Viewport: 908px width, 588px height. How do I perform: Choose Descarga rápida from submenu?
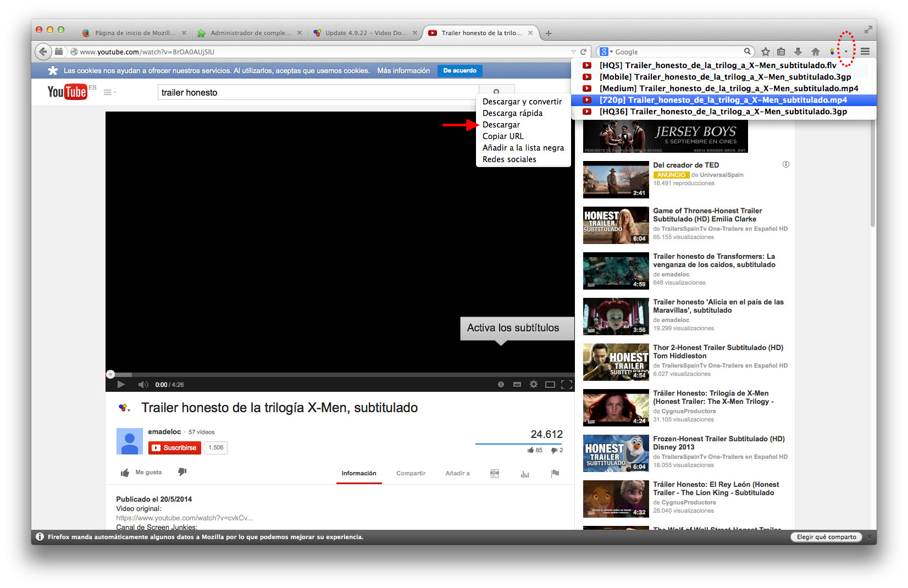click(x=523, y=113)
